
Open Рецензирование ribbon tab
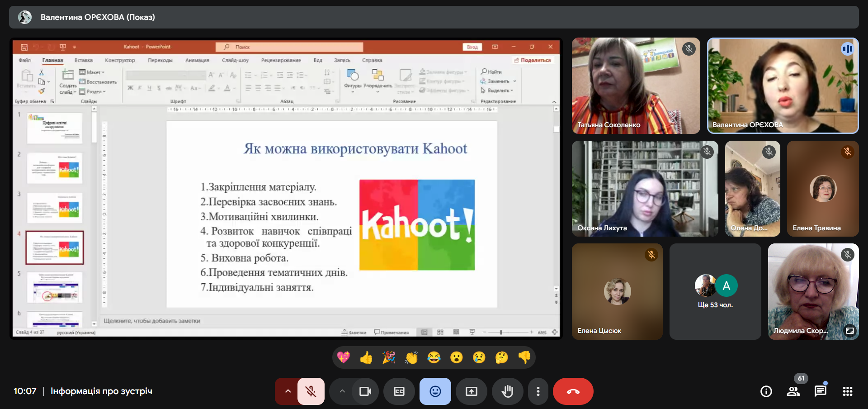281,60
